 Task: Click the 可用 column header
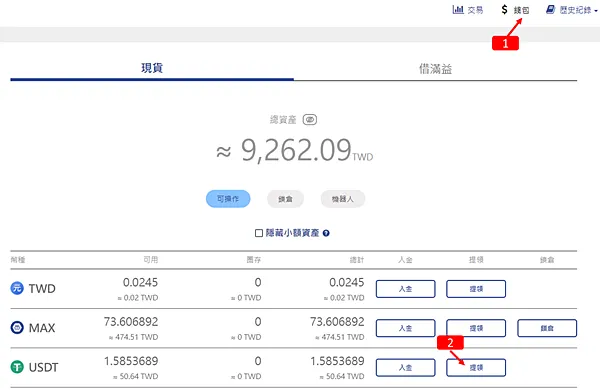tap(151, 260)
